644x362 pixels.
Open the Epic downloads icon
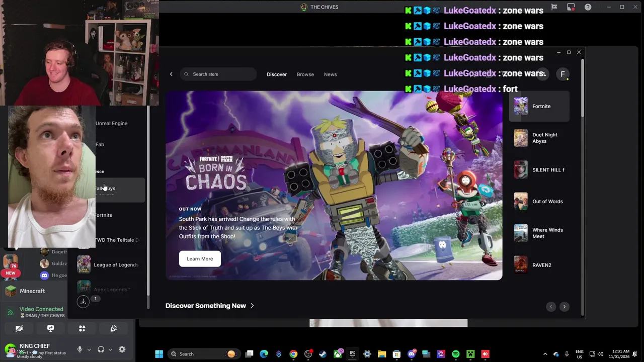tap(83, 301)
